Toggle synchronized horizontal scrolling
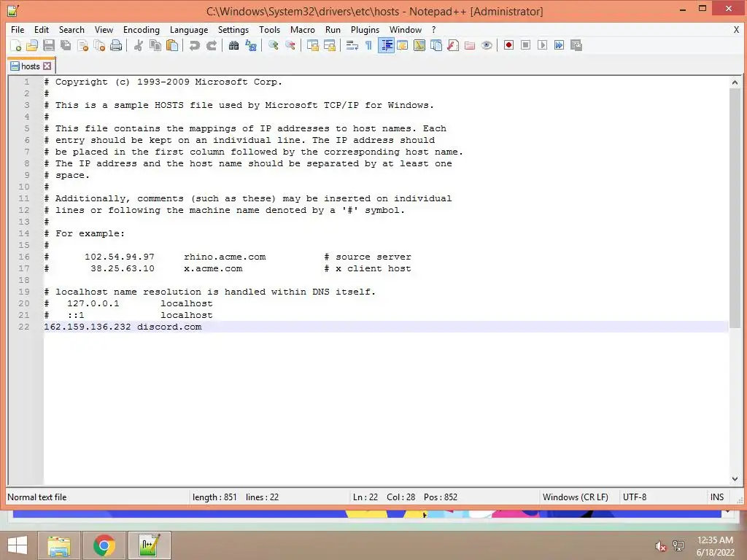The width and height of the screenshot is (747, 560). pyautogui.click(x=330, y=45)
